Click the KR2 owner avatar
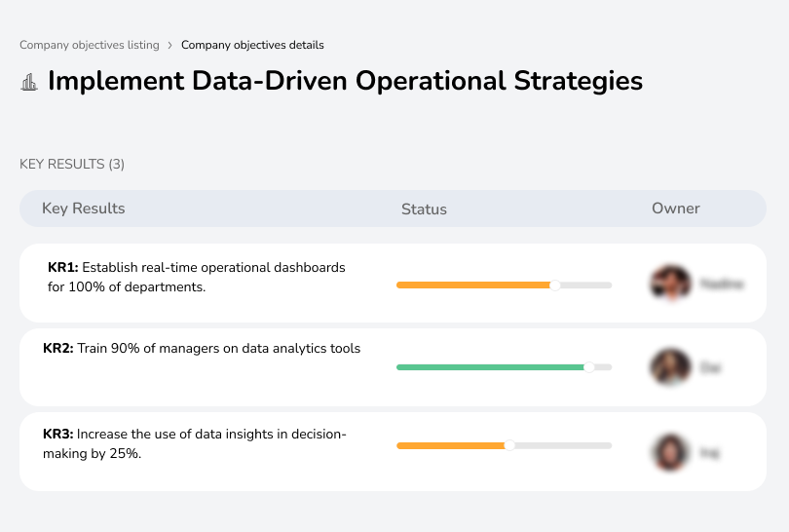The width and height of the screenshot is (789, 532). 670,366
